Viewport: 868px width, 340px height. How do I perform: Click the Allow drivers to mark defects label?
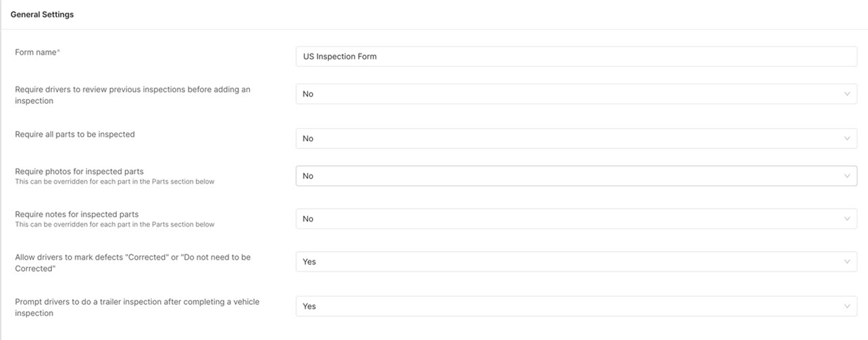132,262
